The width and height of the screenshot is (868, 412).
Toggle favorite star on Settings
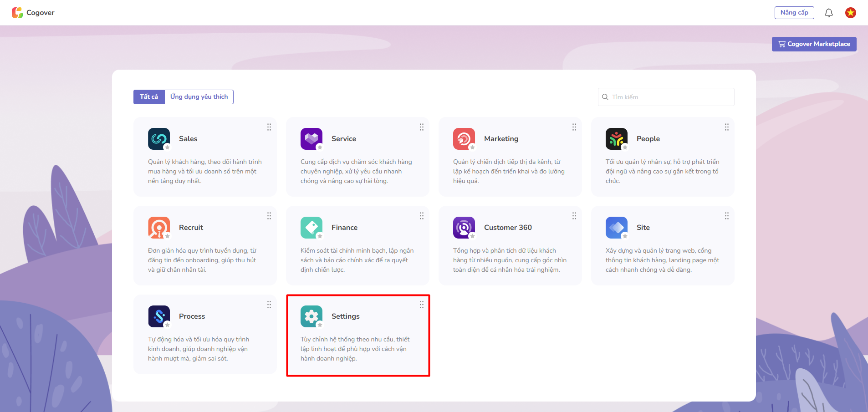coord(320,325)
